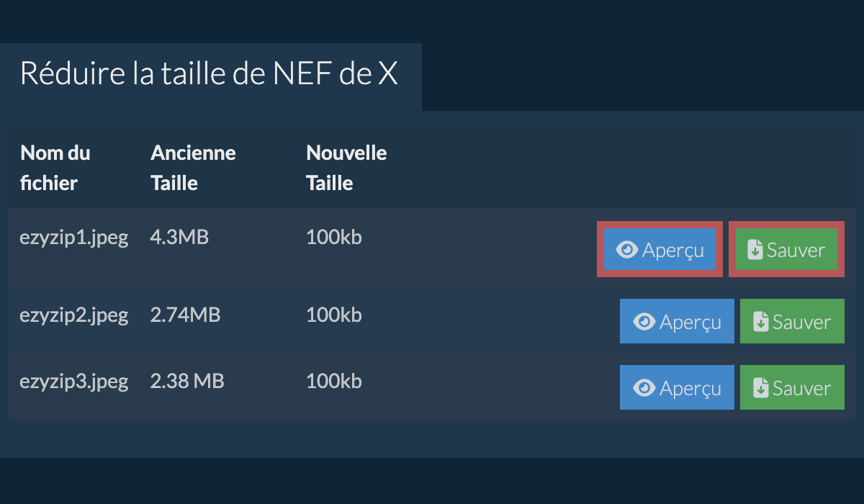Click the "Ancienne Taille" column header
Viewport: 864px width, 504px height.
pos(193,168)
